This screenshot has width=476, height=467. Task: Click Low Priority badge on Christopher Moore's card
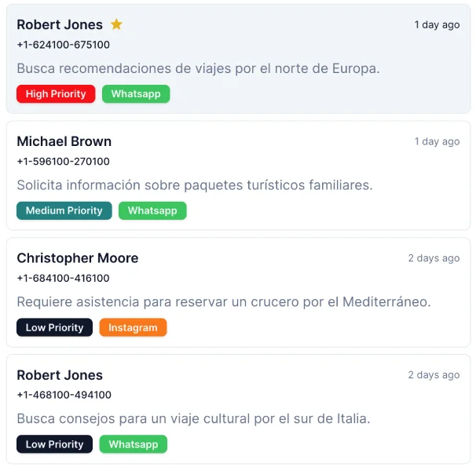pyautogui.click(x=54, y=327)
